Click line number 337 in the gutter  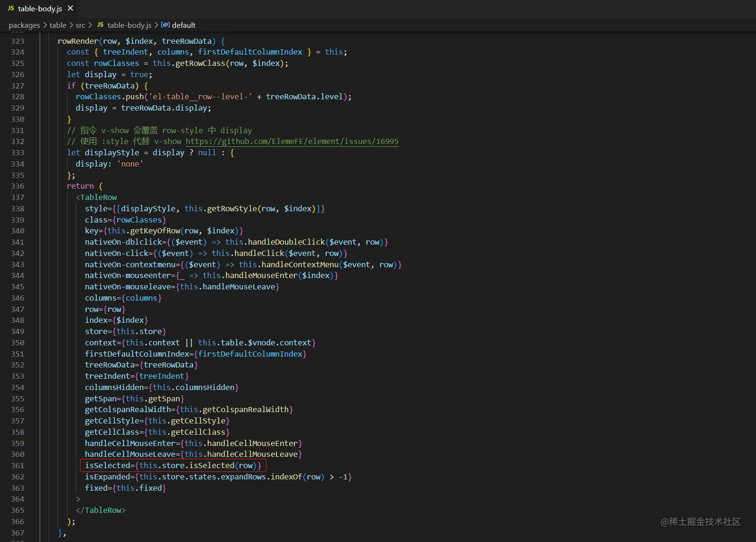[x=17, y=197]
